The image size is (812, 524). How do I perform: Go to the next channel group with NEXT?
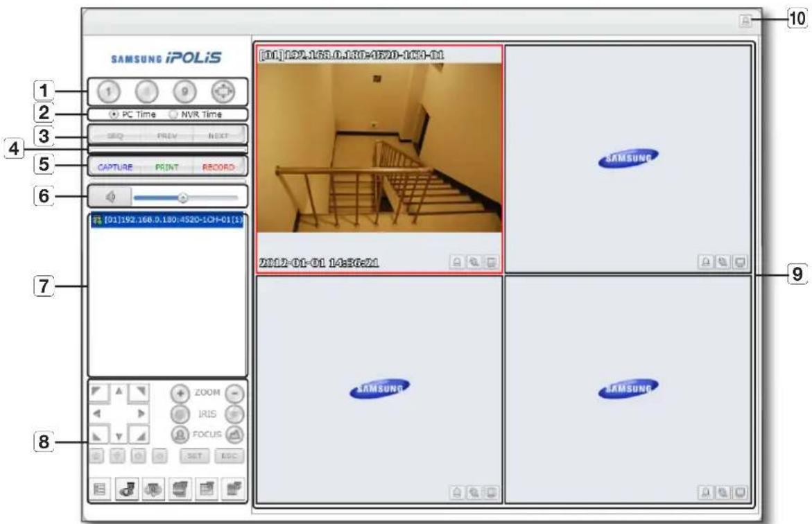[x=218, y=136]
